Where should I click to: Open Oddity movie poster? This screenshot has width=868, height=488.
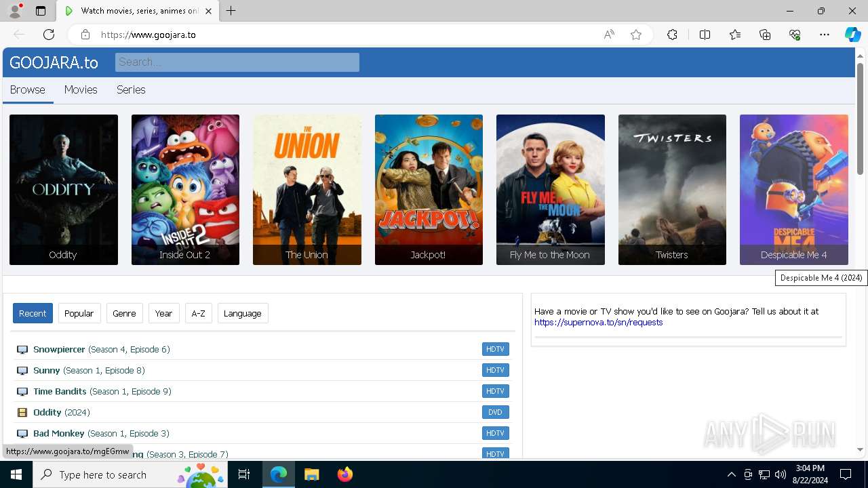click(x=64, y=190)
